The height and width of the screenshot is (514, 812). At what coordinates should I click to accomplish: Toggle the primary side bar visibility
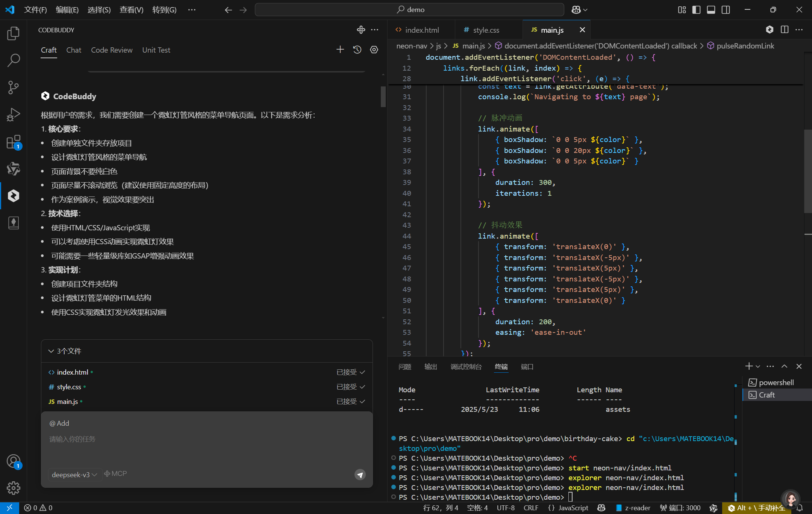pyautogui.click(x=696, y=10)
